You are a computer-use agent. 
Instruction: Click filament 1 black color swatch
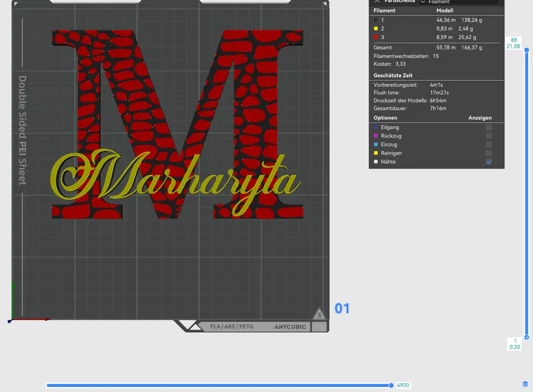point(376,20)
